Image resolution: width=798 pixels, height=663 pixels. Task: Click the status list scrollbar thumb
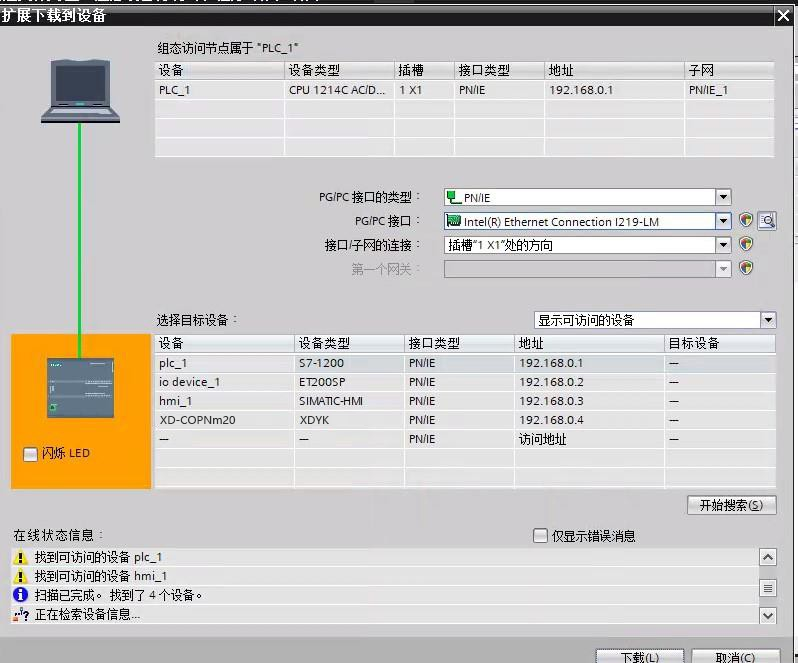pos(767,588)
